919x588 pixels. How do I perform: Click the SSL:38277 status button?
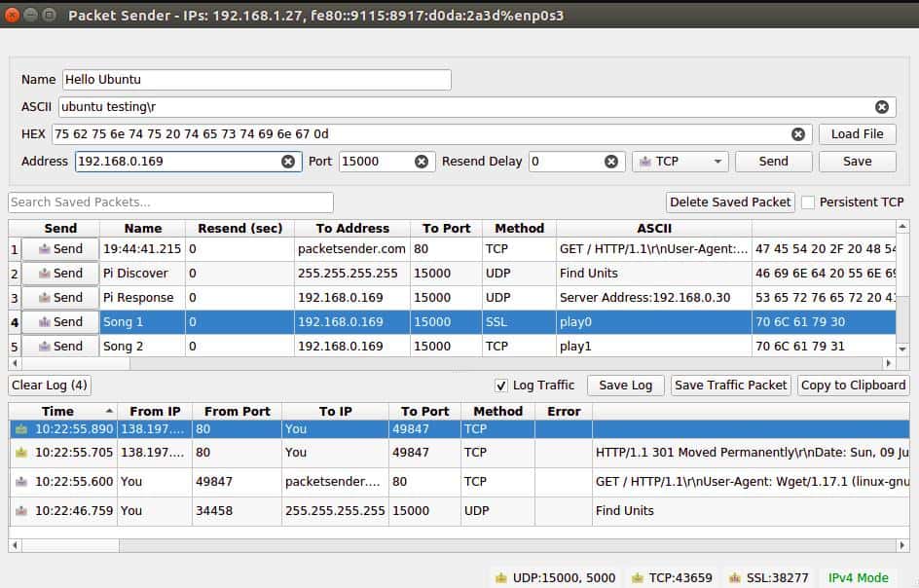pos(768,578)
